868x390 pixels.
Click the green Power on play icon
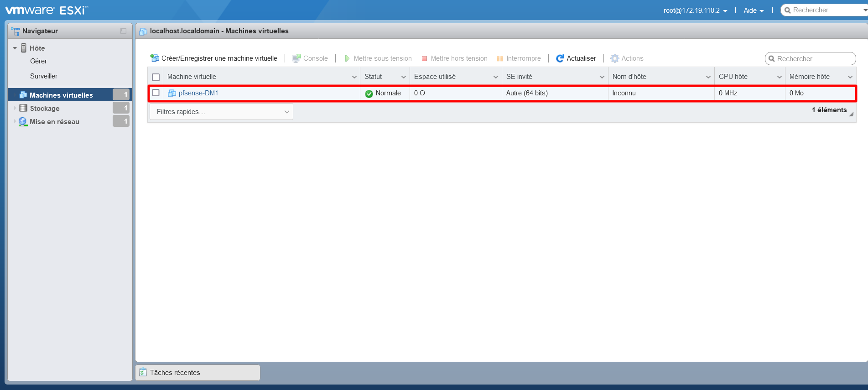pyautogui.click(x=347, y=58)
